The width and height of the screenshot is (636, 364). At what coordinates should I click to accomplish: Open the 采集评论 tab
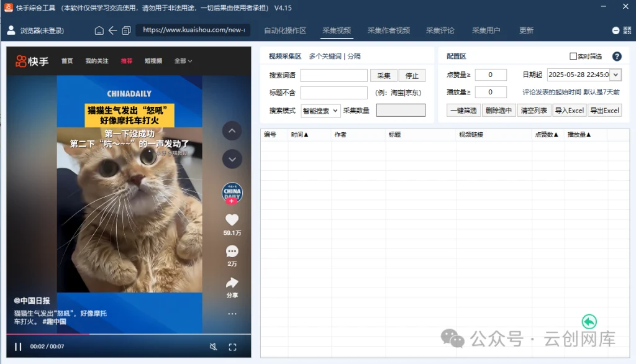pyautogui.click(x=440, y=30)
